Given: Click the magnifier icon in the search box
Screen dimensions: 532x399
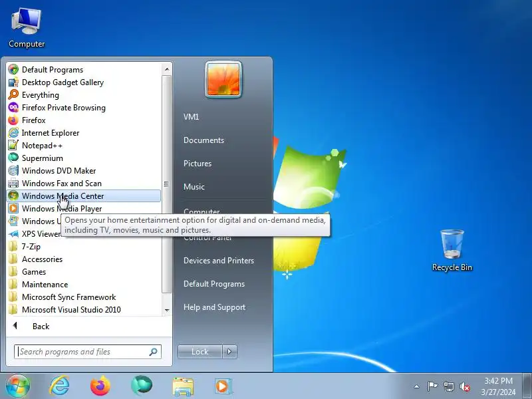Looking at the screenshot, I should (x=154, y=352).
